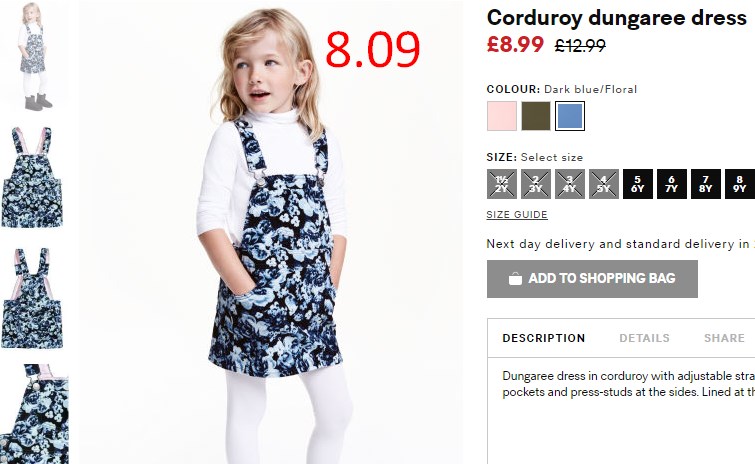The height and width of the screenshot is (464, 755).
Task: Pick the blue floral colour swatch
Action: pyautogui.click(x=570, y=116)
